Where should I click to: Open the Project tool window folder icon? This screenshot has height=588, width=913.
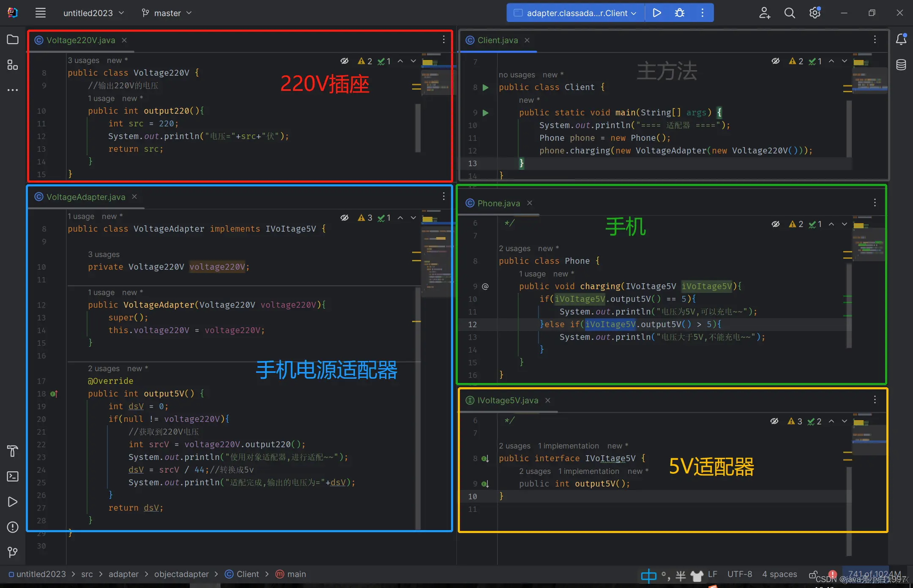pyautogui.click(x=13, y=40)
